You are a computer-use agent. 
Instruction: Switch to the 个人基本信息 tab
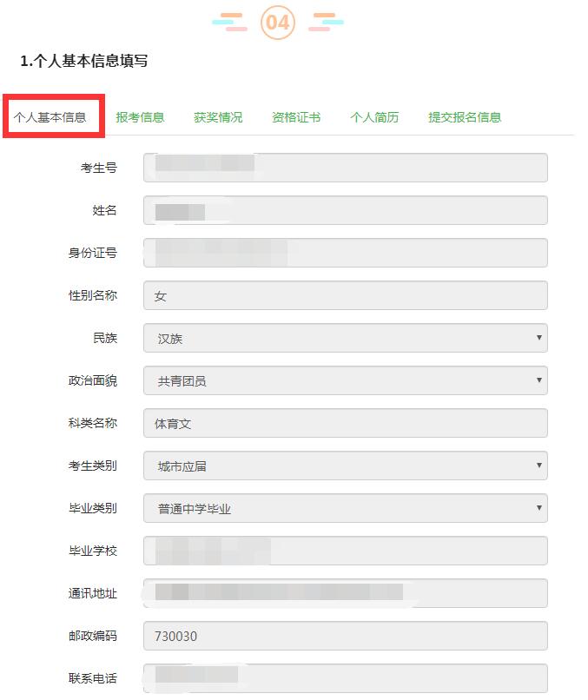[50, 117]
